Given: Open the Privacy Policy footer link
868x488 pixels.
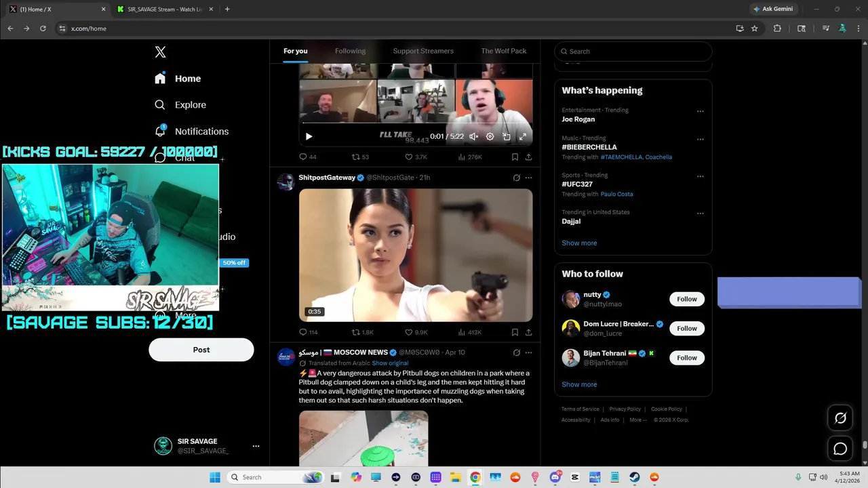Looking at the screenshot, I should [x=625, y=409].
